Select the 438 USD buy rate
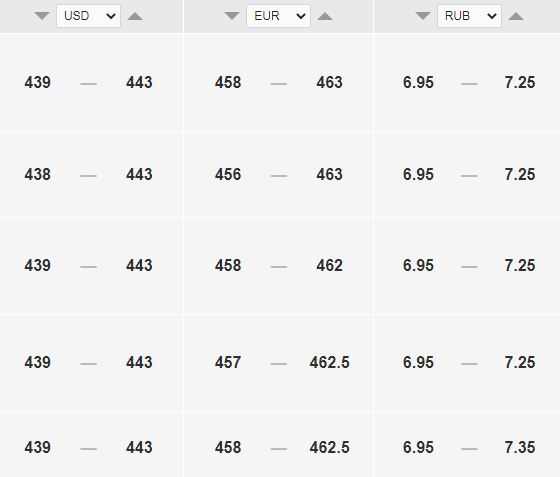Viewport: 560px width, 477px height. coord(38,175)
